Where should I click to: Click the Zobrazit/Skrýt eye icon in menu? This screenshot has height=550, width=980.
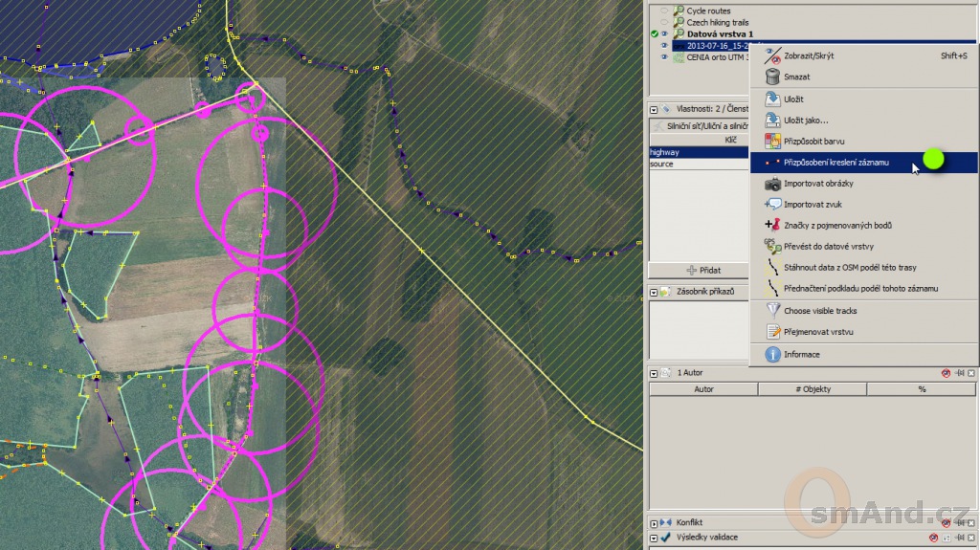[x=773, y=55]
